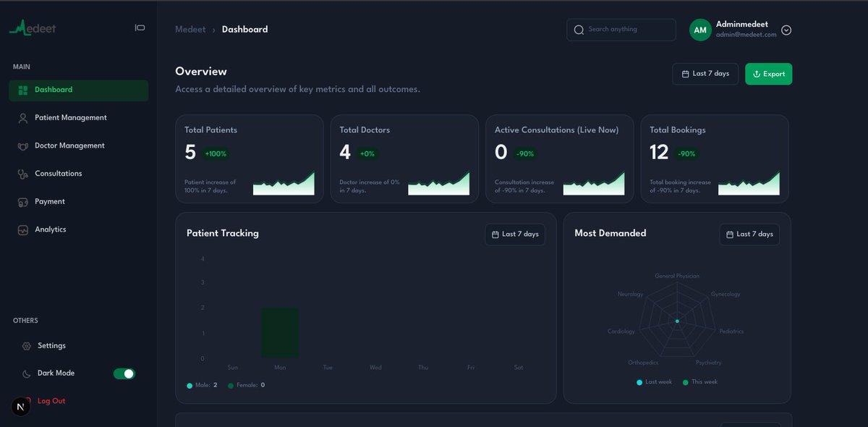Screen dimensions: 868x427
Task: Click the +0% badge on Total Doctors
Action: 367,153
